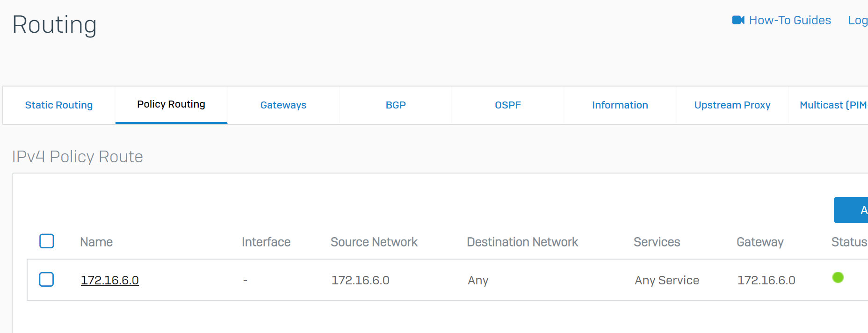Open the Upstream Proxy tab
This screenshot has height=333, width=868.
point(732,105)
